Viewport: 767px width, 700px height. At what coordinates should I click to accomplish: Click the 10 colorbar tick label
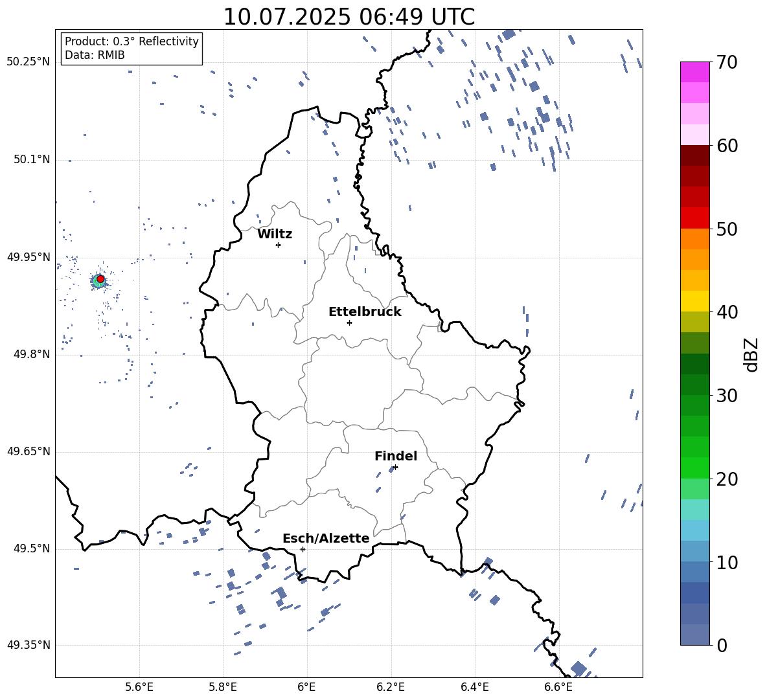point(727,563)
